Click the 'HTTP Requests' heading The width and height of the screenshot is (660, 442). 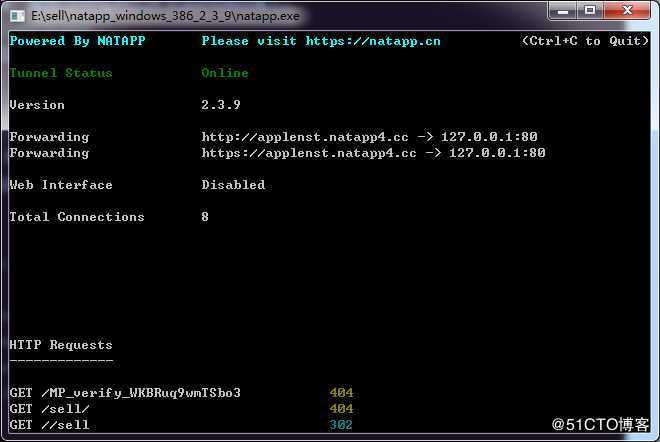[x=61, y=345]
